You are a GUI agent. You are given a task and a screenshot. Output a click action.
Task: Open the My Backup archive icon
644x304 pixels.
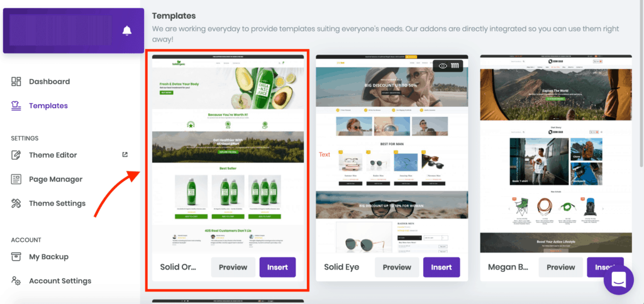(x=16, y=257)
